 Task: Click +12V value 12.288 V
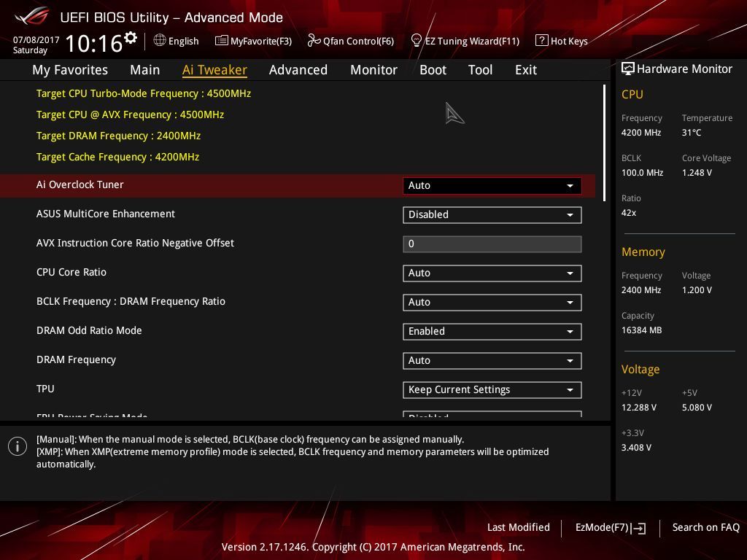[639, 407]
